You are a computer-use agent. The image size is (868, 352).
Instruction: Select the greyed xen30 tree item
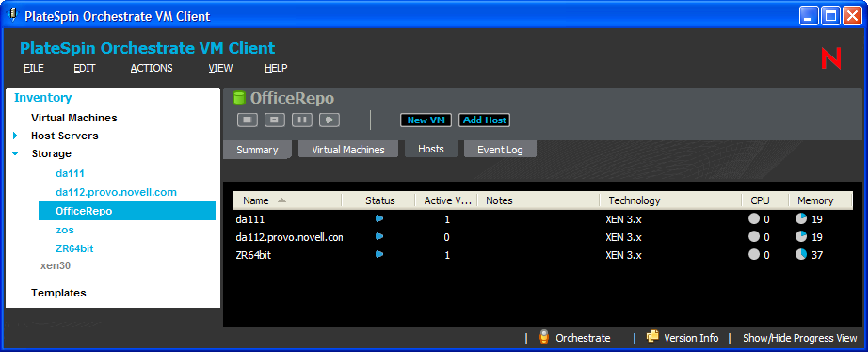click(x=56, y=265)
